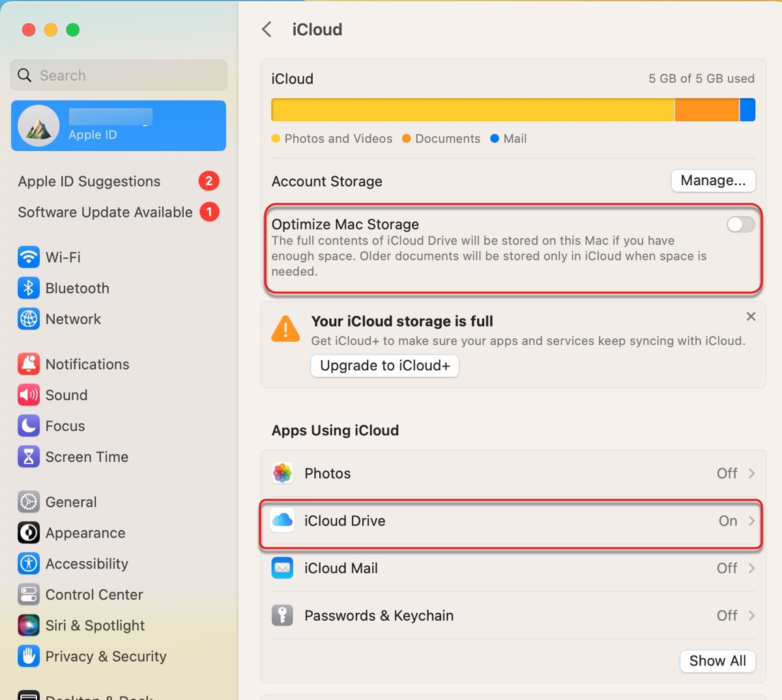Click the Manage... button
The height and width of the screenshot is (700, 782).
click(714, 181)
